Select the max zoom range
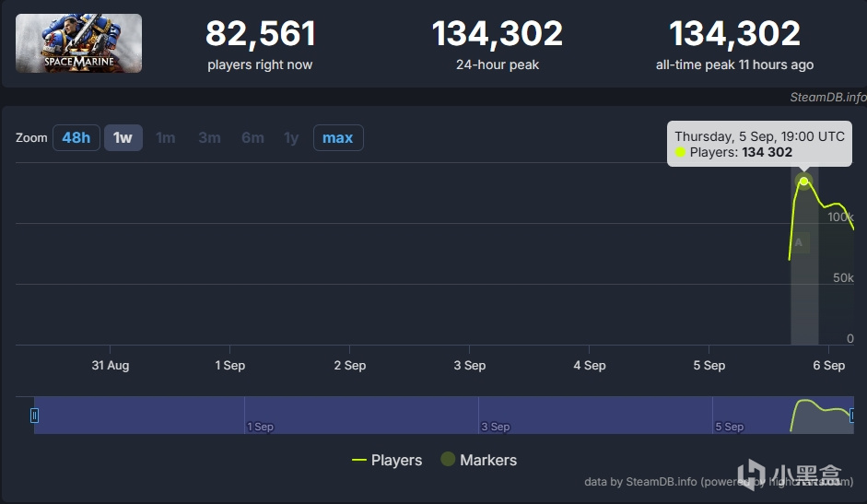 click(x=338, y=138)
